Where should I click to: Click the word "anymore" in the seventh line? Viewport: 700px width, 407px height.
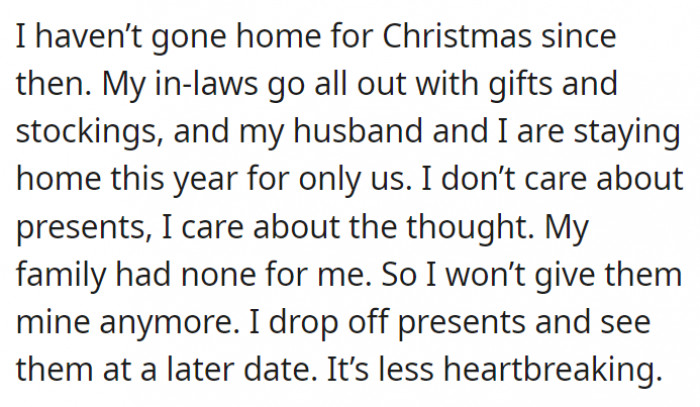pos(169,324)
